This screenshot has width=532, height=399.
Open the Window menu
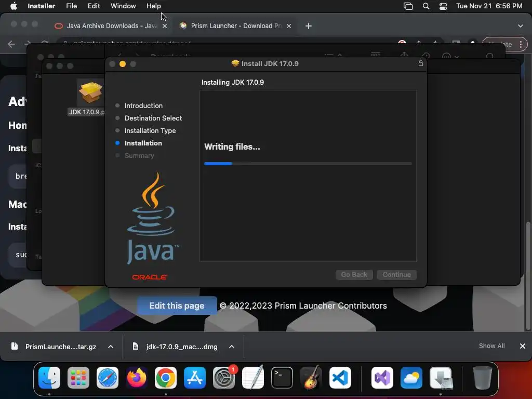pos(123,6)
